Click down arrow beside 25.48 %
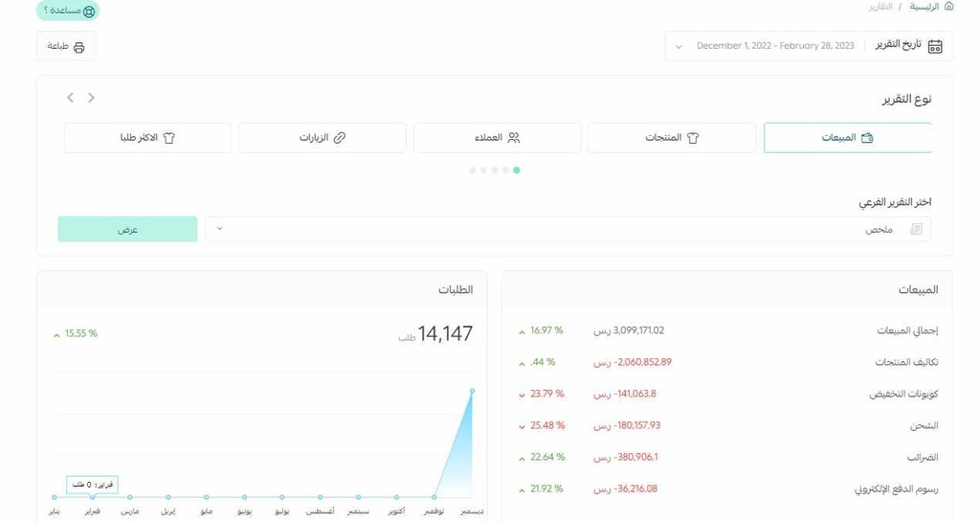 522,427
